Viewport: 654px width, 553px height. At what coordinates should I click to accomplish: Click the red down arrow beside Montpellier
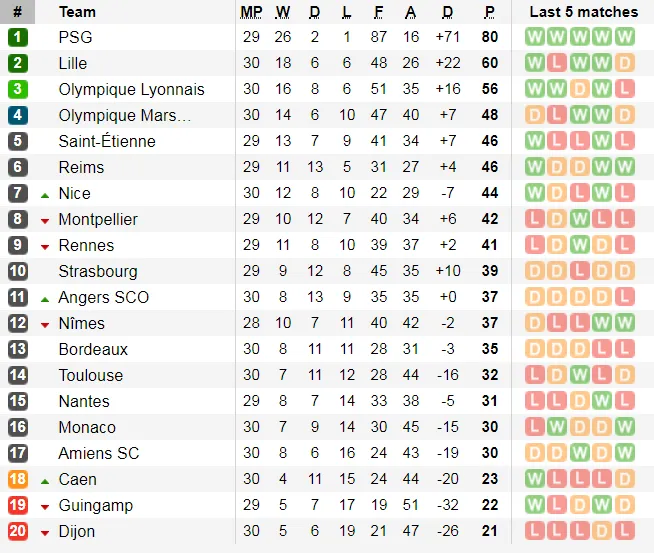coord(45,220)
